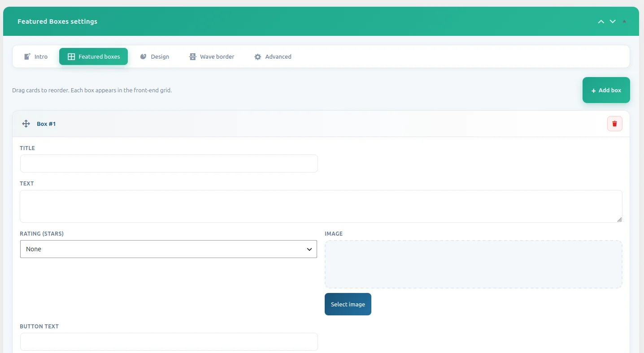
Task: Click the Select image button
Action: tap(348, 304)
